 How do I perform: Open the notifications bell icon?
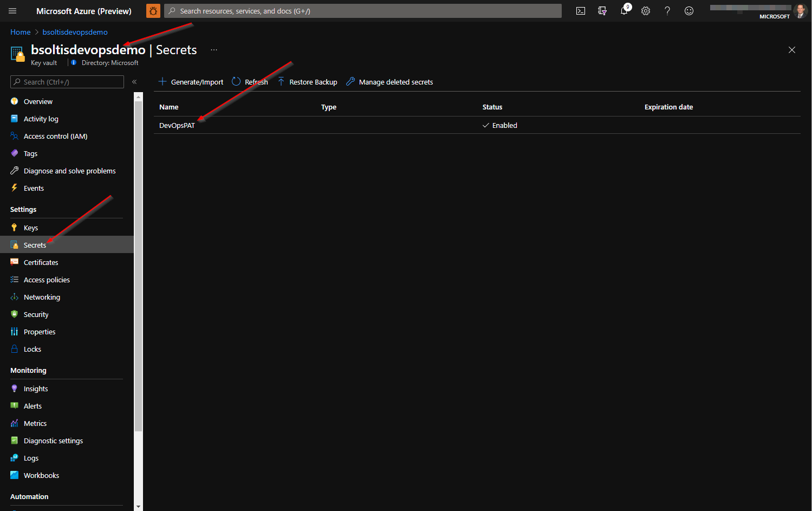[624, 11]
